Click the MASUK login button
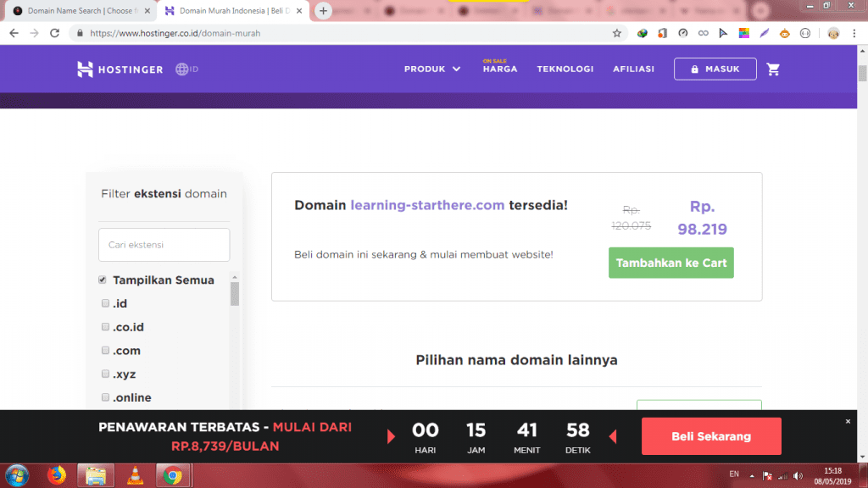 (x=715, y=69)
